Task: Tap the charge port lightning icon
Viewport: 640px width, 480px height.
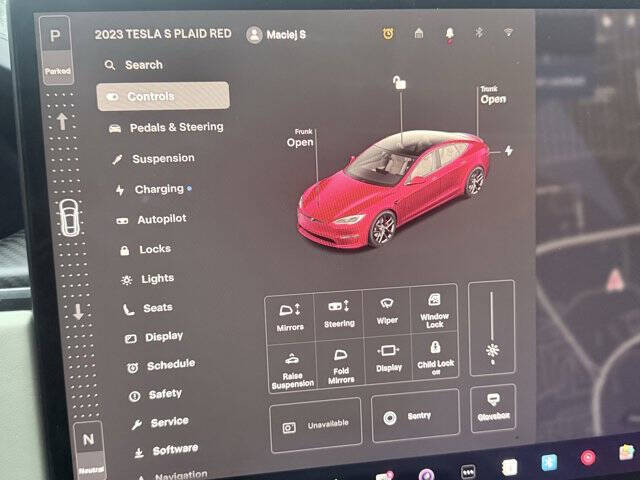Action: point(509,151)
